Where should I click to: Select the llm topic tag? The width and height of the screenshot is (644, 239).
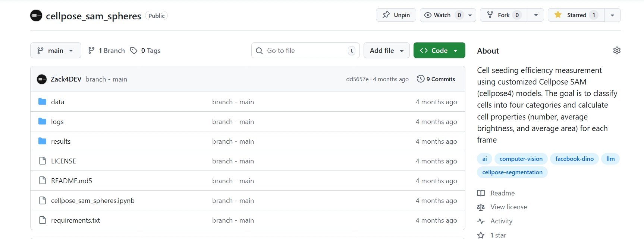610,159
